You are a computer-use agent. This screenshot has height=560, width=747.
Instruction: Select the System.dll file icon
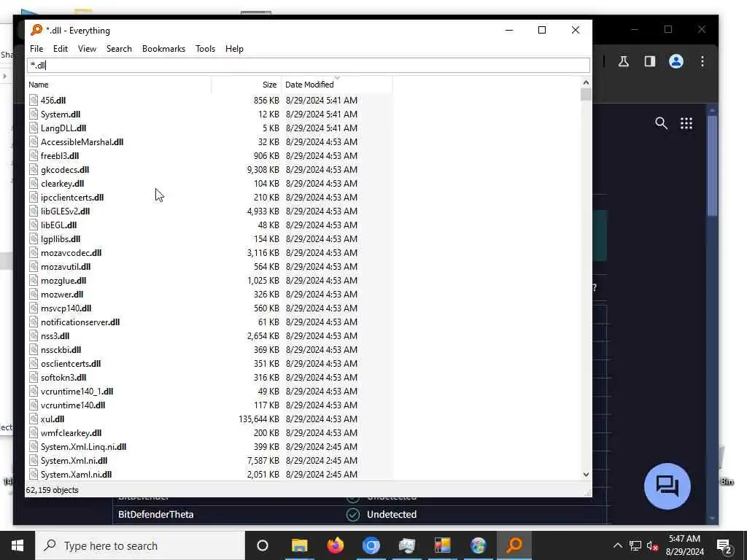coord(34,114)
